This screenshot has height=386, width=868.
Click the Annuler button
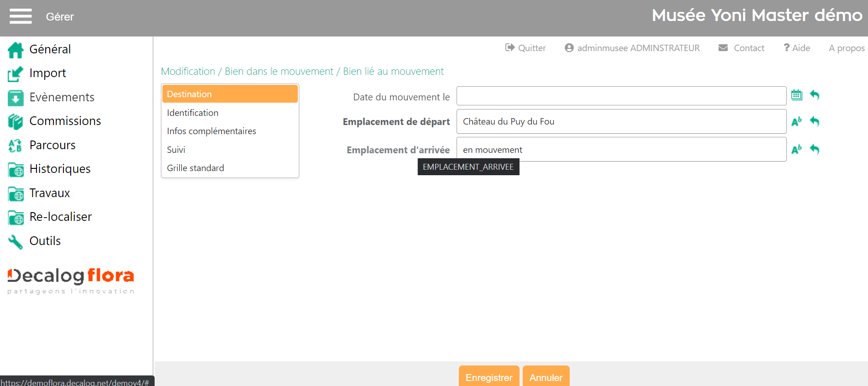point(546,376)
